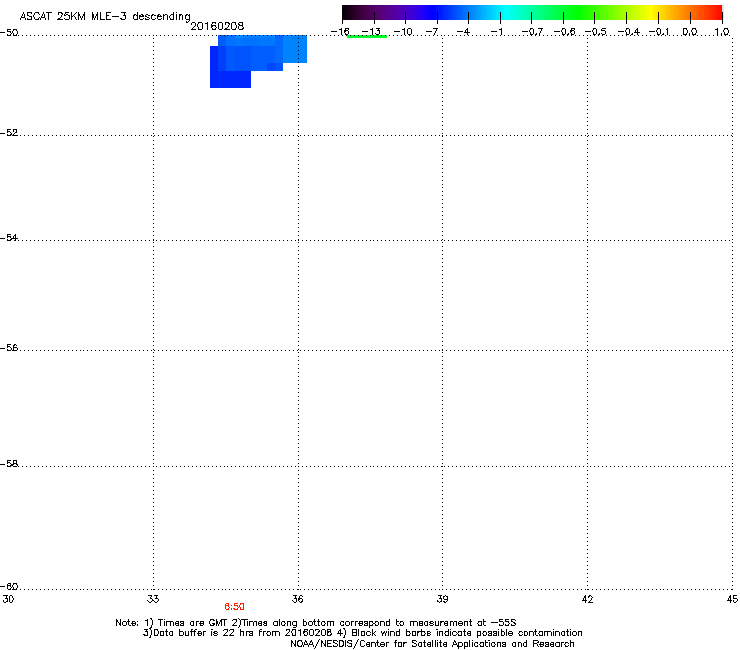Click the '-0.5' colorbar tick label

coord(596,32)
